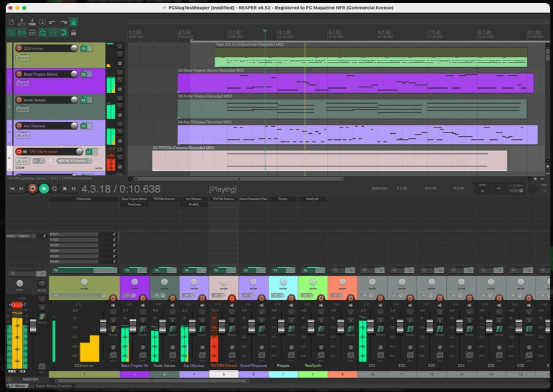Viewport: 553px width, 392px height.
Task: Open EZdrummer mixer strip input dropdown
Action: pyautogui.click(x=80, y=295)
